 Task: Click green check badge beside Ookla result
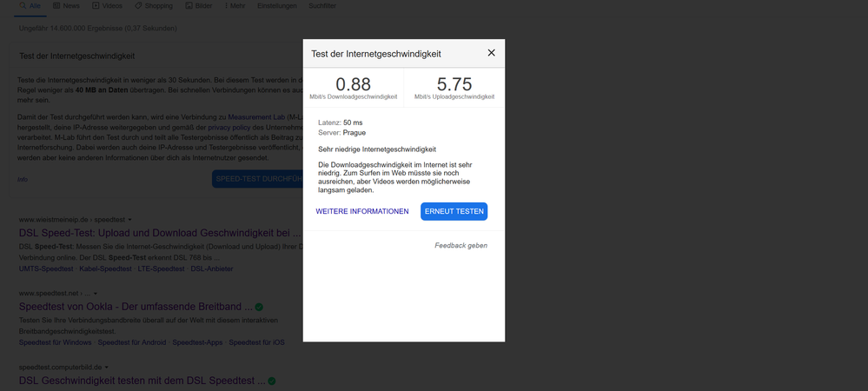point(259,307)
